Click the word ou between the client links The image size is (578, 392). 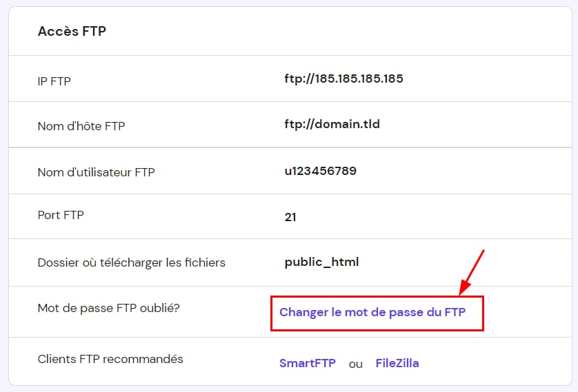pyautogui.click(x=355, y=364)
